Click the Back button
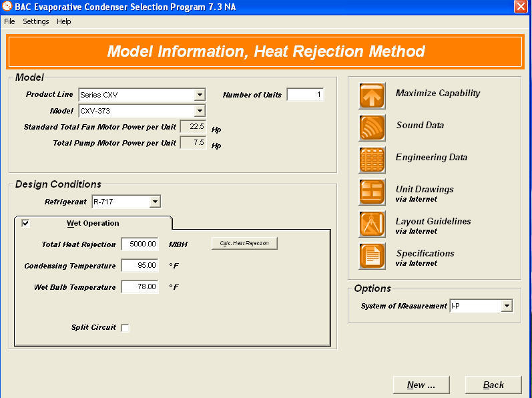 pos(493,385)
